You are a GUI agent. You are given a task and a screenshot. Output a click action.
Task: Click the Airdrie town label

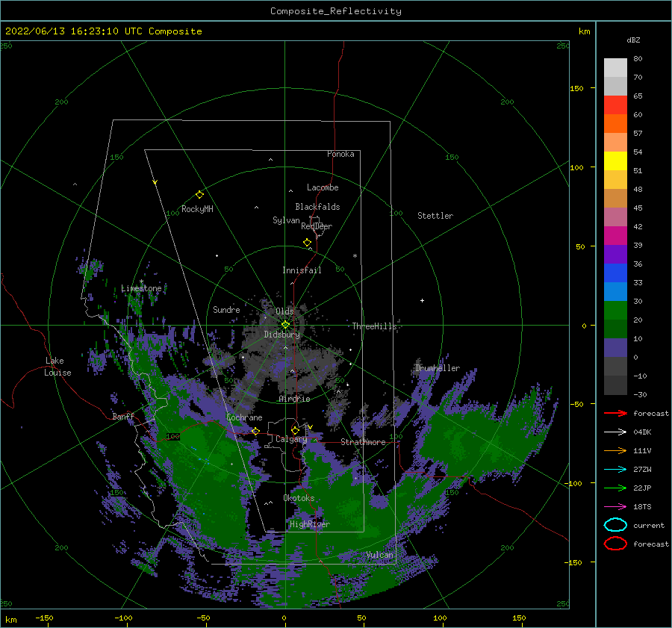point(294,399)
